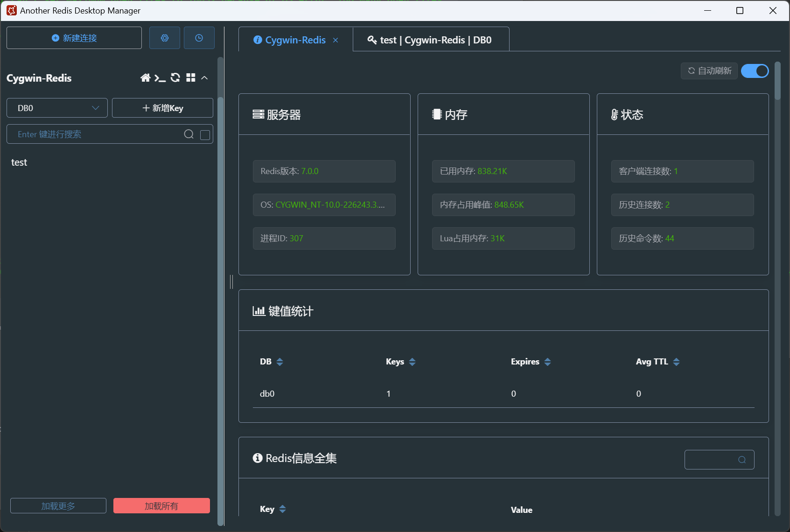Click the db0 cell in statistics table
Image resolution: width=790 pixels, height=532 pixels.
coord(267,394)
